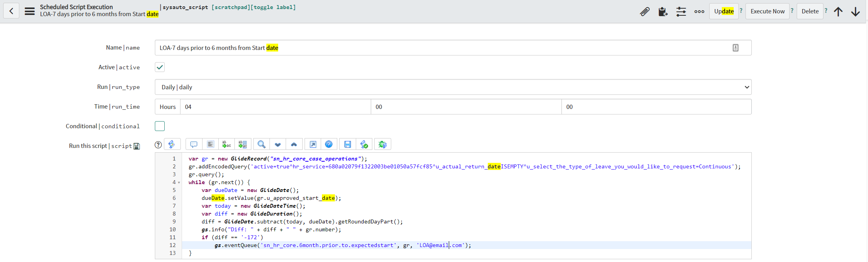Click the attachments paperclip icon

tap(645, 11)
